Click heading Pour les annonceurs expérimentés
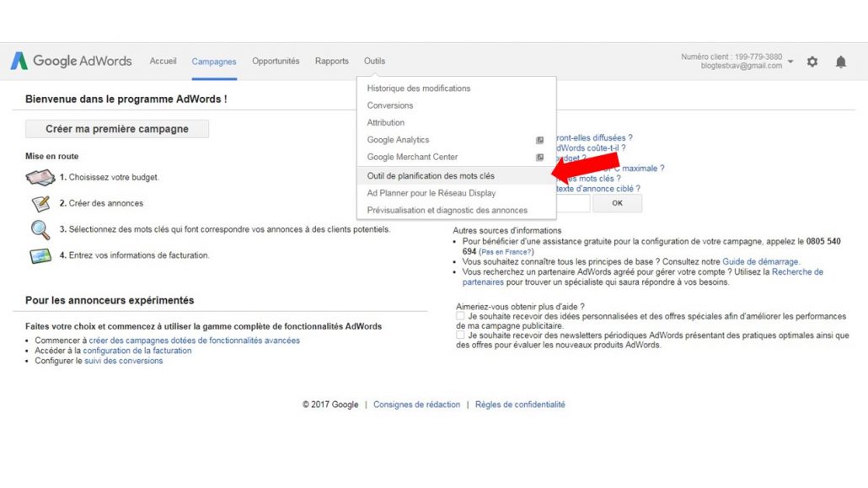 pos(110,300)
